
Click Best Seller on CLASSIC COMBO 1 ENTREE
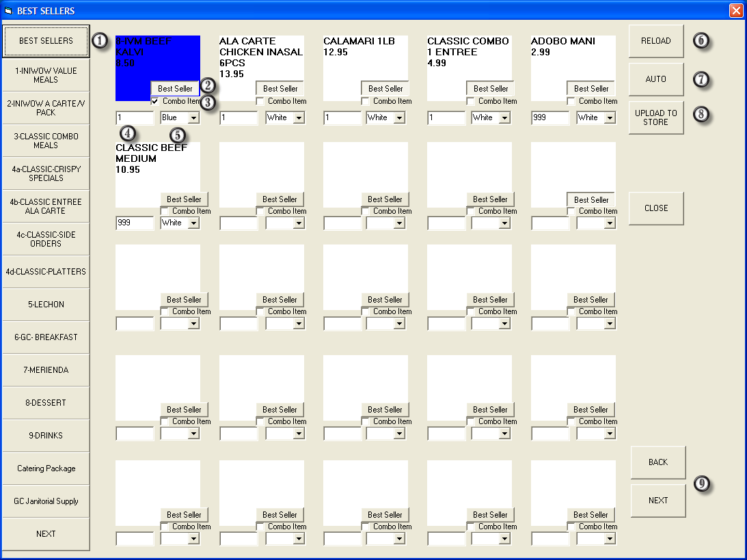click(x=490, y=89)
